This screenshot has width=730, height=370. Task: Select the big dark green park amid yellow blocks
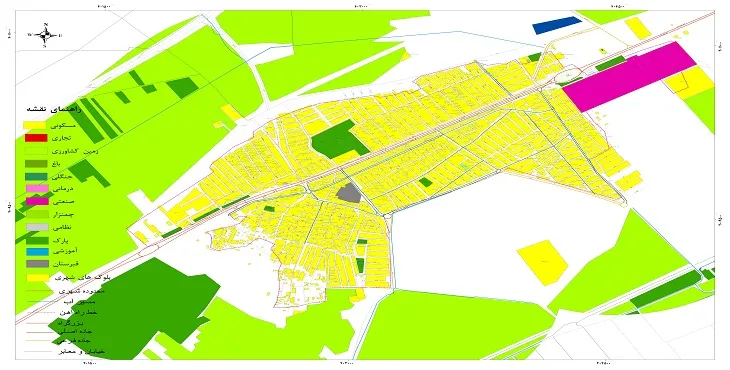tap(339, 139)
